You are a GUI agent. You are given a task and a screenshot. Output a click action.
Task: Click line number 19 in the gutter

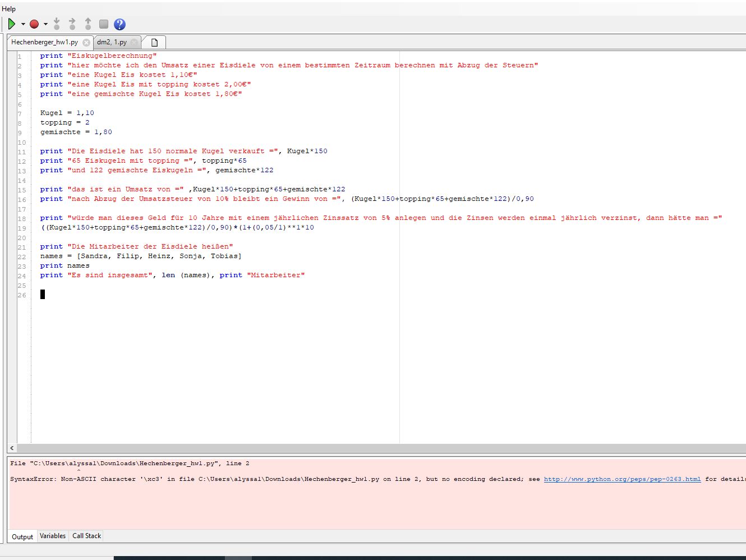21,227
